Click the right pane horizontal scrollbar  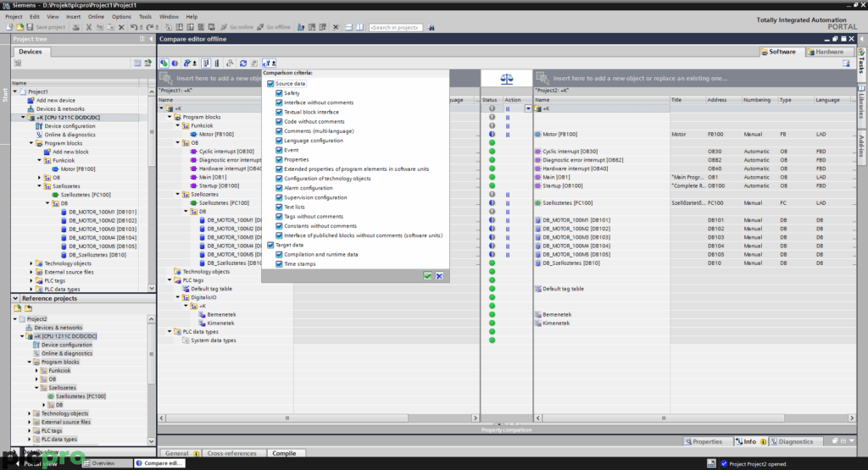tap(663, 418)
